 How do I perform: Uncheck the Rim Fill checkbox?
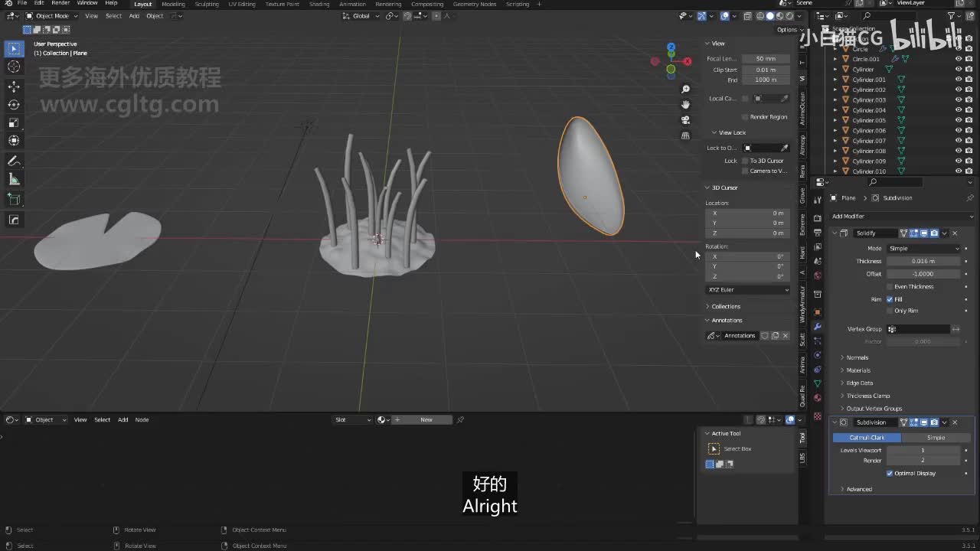coord(890,299)
